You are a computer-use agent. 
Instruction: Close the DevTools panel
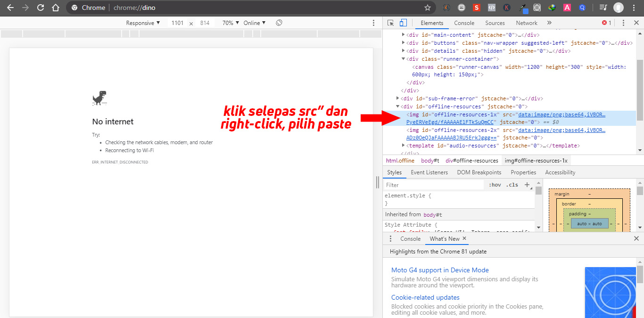pos(636,23)
